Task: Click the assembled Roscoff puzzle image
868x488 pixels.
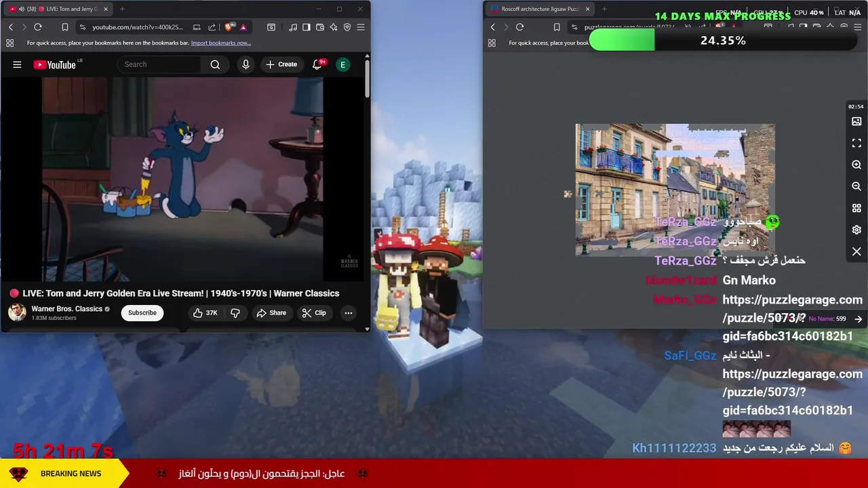Action: pyautogui.click(x=675, y=190)
